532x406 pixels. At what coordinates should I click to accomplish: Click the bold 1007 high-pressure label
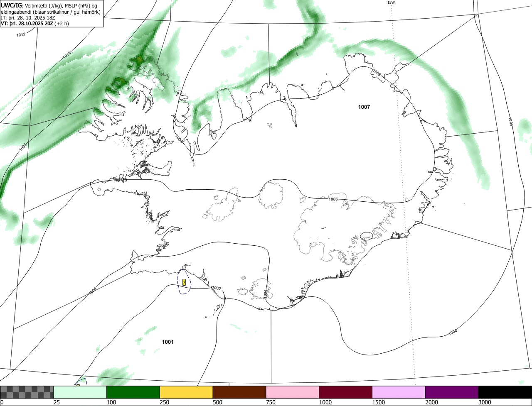pos(364,107)
